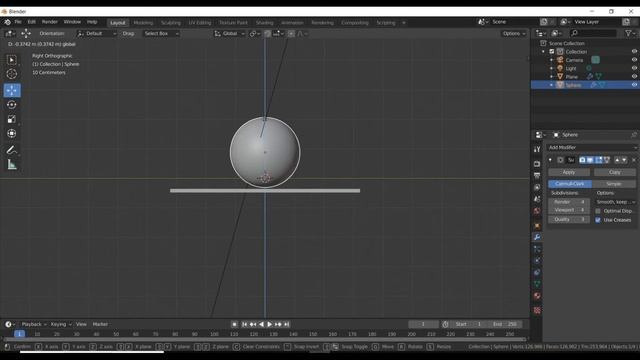
Task: Select the Scale tool
Action: pos(12,119)
